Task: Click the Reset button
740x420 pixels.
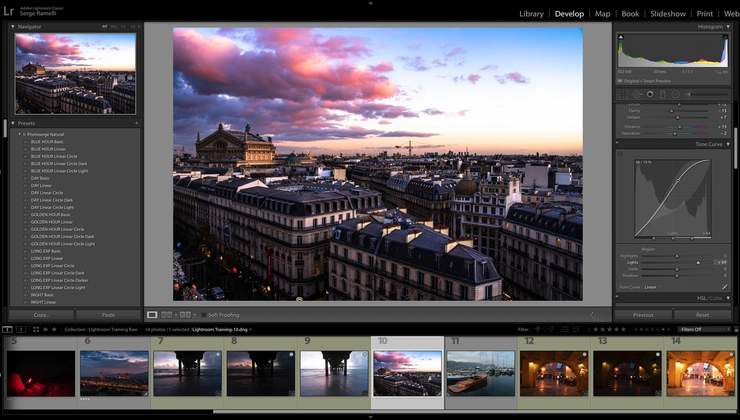Action: [702, 315]
